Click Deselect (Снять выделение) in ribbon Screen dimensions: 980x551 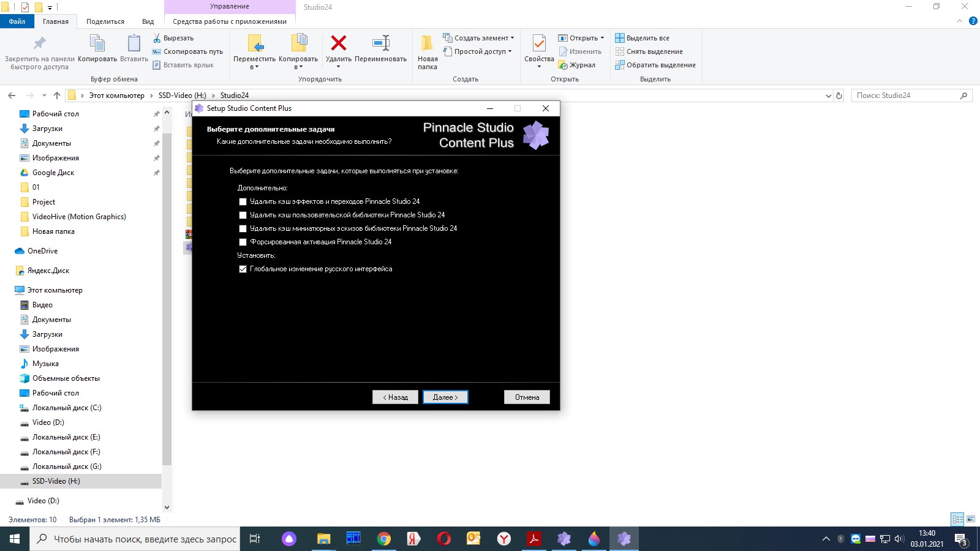[649, 51]
